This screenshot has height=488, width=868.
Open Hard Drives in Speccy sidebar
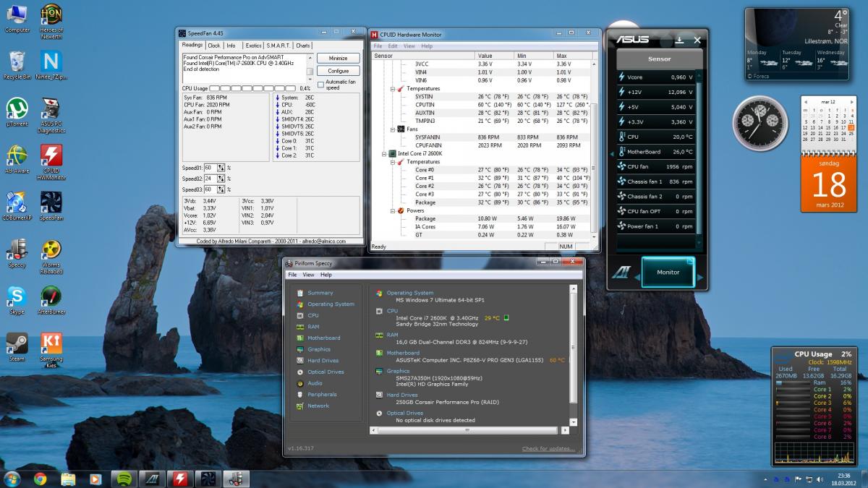[x=318, y=360]
